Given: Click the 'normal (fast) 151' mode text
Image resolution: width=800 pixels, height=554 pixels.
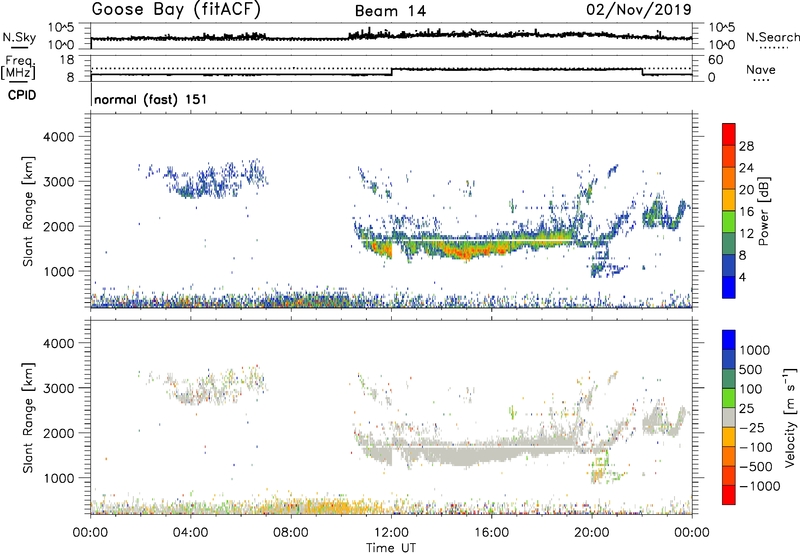Looking at the screenshot, I should point(151,99).
